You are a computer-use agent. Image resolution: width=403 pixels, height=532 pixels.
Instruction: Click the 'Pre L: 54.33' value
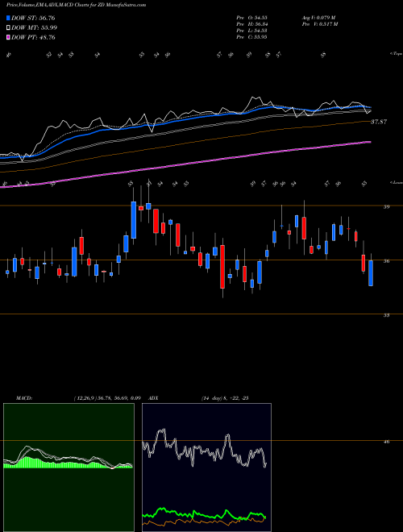coord(251,31)
